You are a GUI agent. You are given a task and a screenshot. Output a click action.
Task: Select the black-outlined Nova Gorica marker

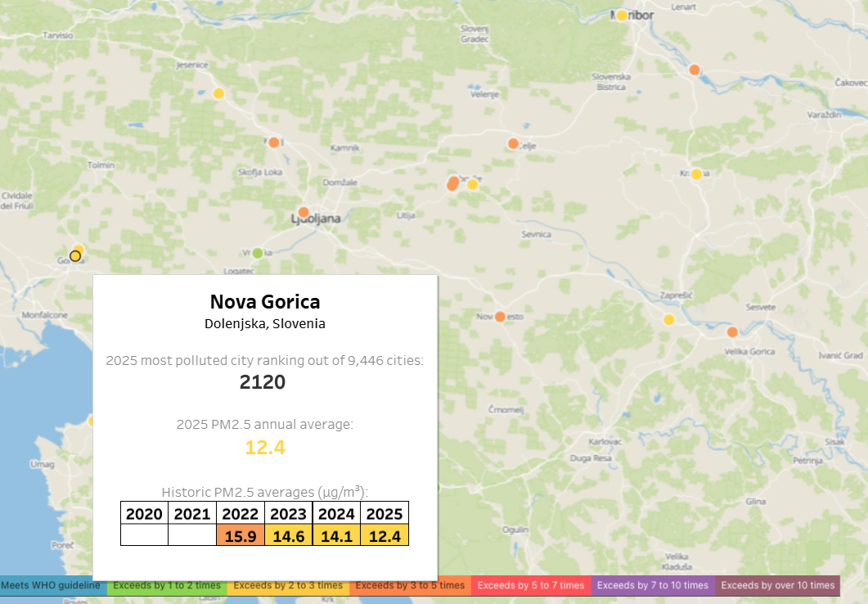click(x=75, y=256)
